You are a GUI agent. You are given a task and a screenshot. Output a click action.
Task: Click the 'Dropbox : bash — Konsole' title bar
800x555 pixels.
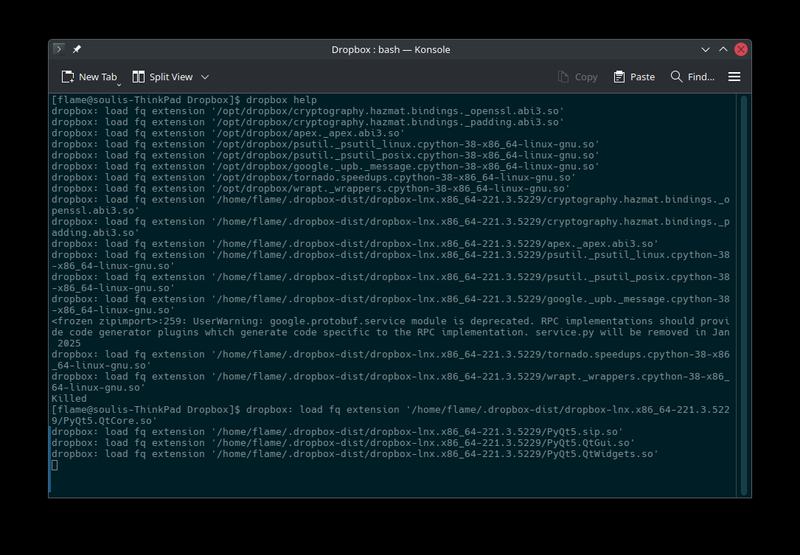(x=390, y=49)
